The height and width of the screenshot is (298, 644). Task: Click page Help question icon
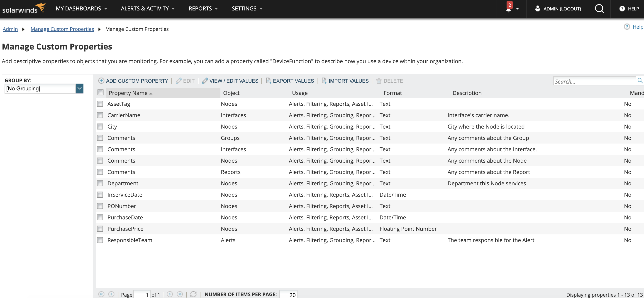point(627,27)
